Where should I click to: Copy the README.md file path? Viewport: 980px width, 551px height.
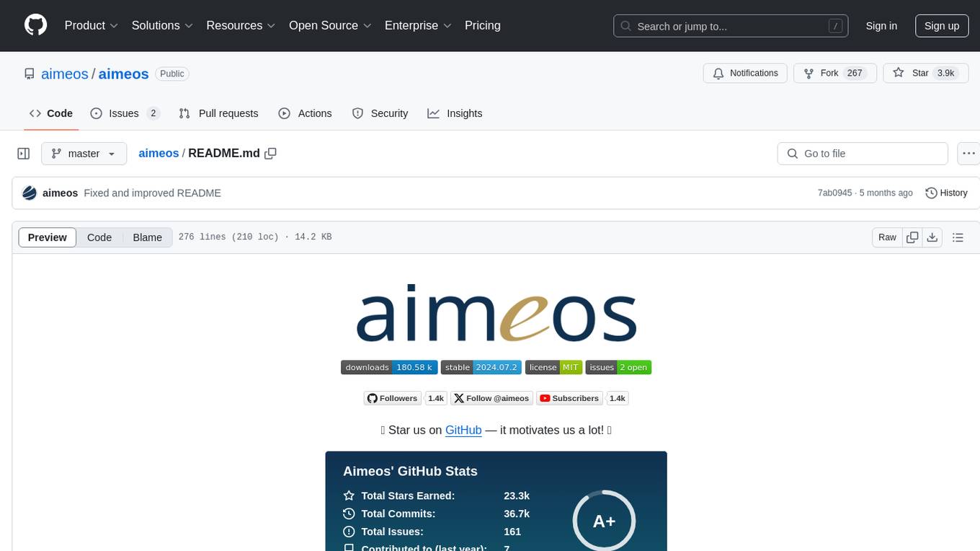[271, 154]
